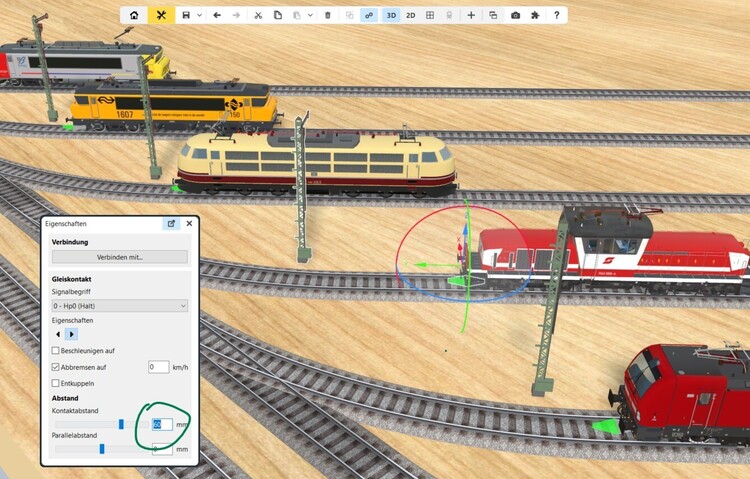The width and height of the screenshot is (750, 479).
Task: Switch to 3D view
Action: 391,15
